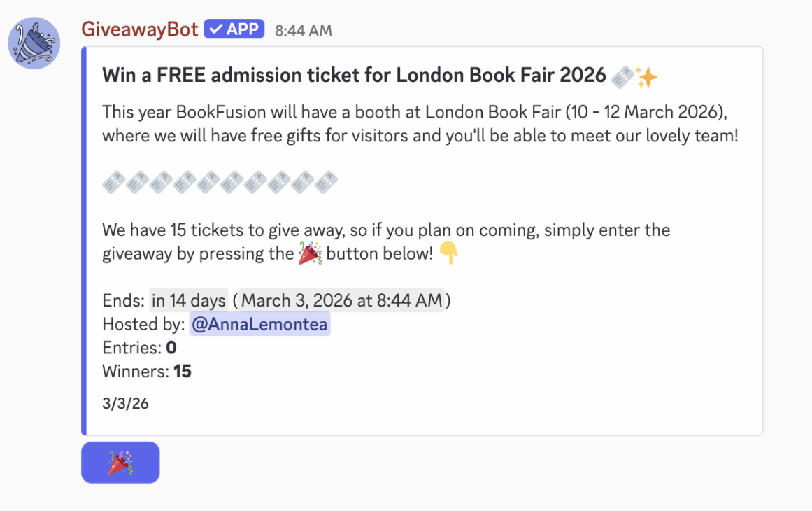This screenshot has height=511, width=812.
Task: Click the "March 3, 2026 at 8:44 AM" date chip
Action: click(x=341, y=301)
